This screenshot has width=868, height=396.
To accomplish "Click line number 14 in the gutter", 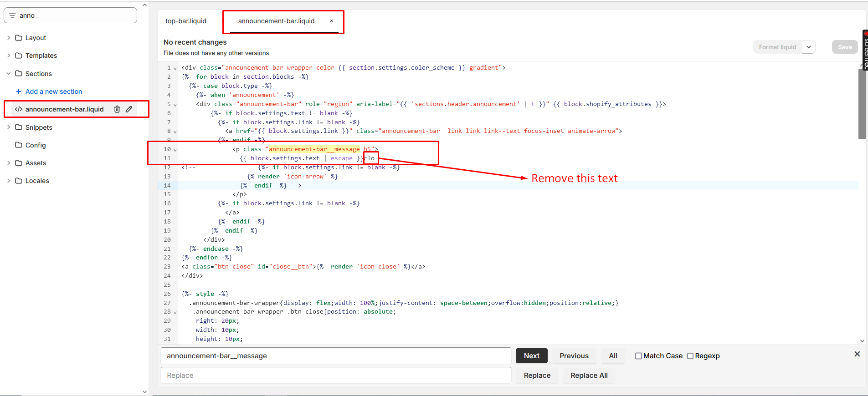I will 167,186.
